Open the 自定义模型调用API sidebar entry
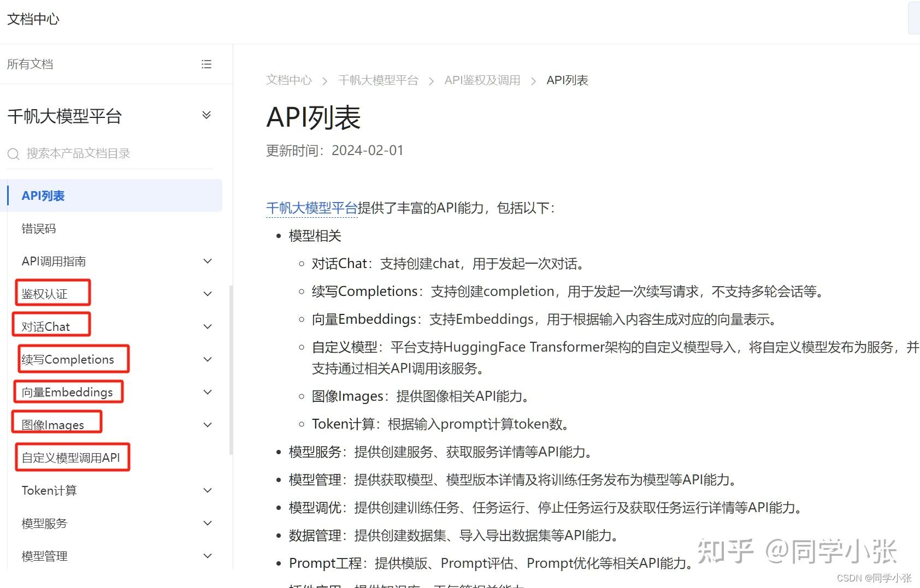 pyautogui.click(x=71, y=457)
